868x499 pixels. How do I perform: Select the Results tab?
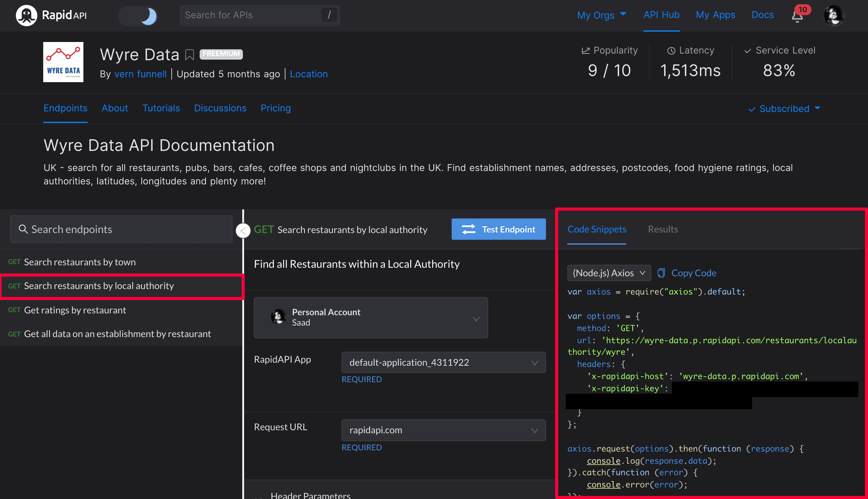point(663,229)
